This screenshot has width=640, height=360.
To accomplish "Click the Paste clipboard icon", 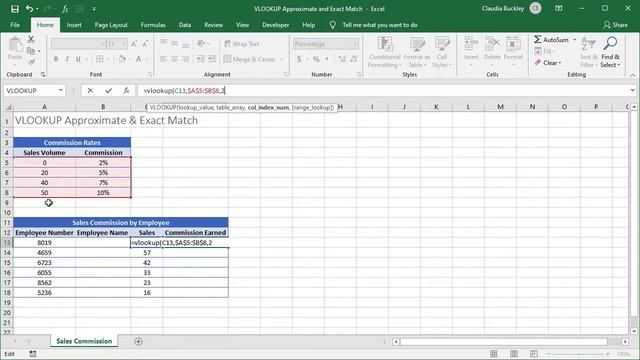I will tap(16, 45).
